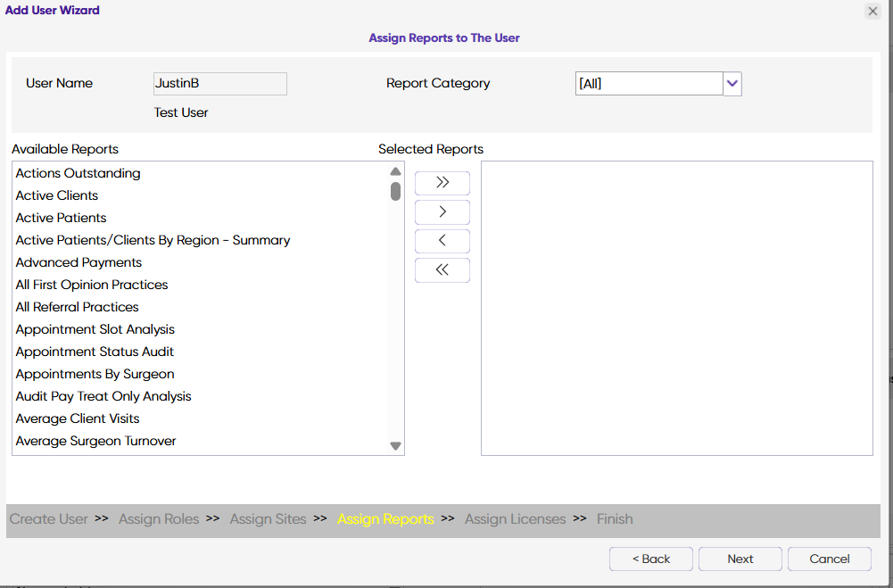Image resolution: width=893 pixels, height=588 pixels.
Task: Remove selected report using single left arrow
Action: [x=442, y=241]
